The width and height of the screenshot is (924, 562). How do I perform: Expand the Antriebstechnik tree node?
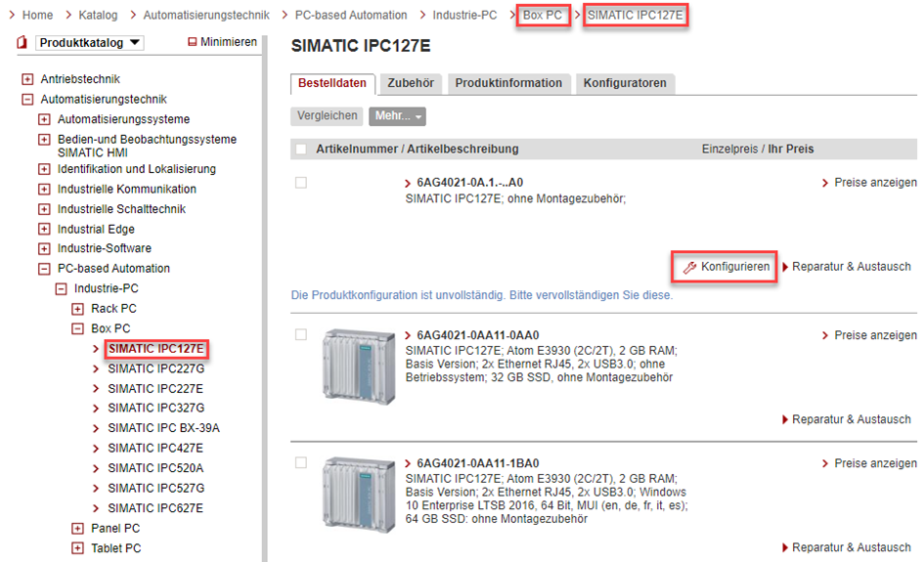pos(27,79)
